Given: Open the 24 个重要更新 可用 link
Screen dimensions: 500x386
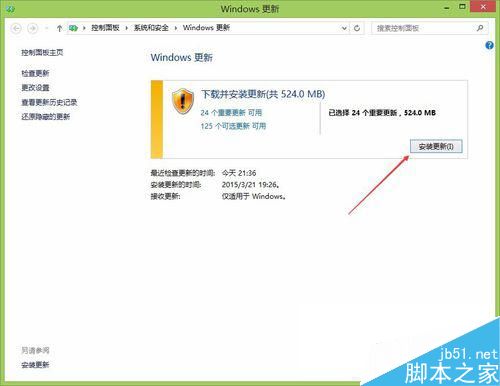Looking at the screenshot, I should (x=231, y=113).
